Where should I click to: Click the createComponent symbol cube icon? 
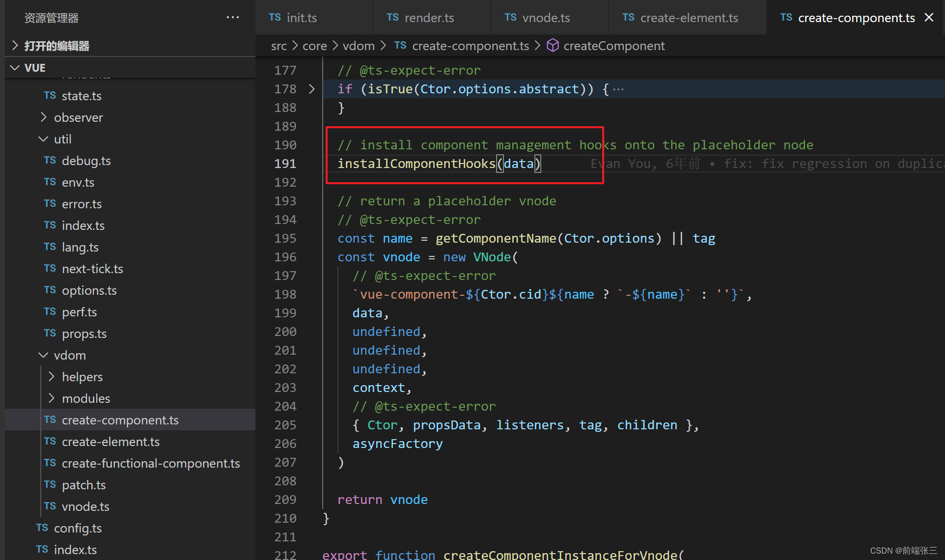pos(553,45)
